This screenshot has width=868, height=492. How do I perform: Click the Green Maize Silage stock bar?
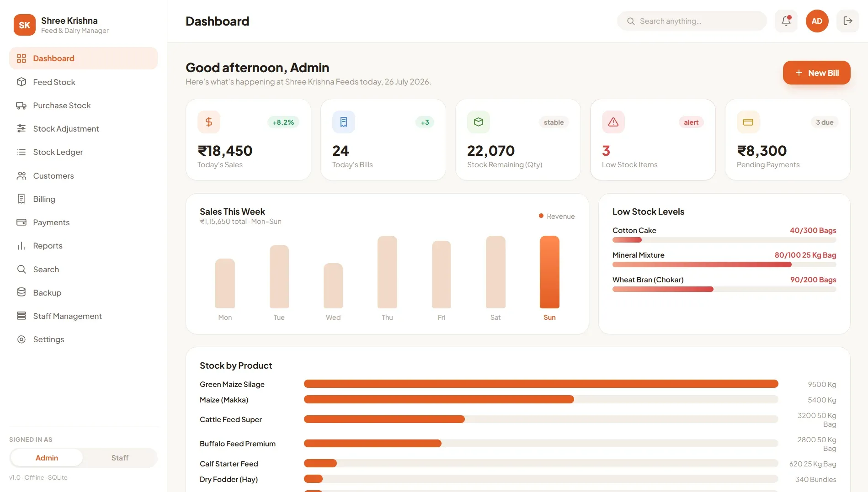(541, 384)
